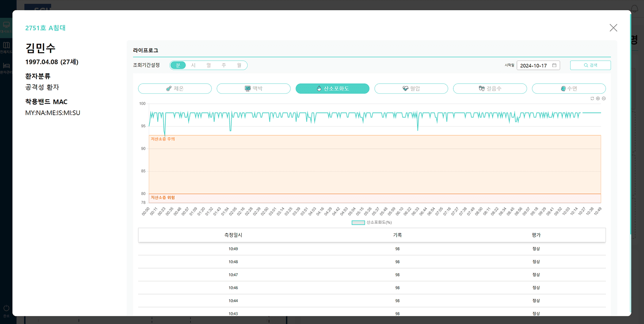Image resolution: width=644 pixels, height=324 pixels.
Task: Click the 2024-10-17 start date field
Action: pos(534,65)
